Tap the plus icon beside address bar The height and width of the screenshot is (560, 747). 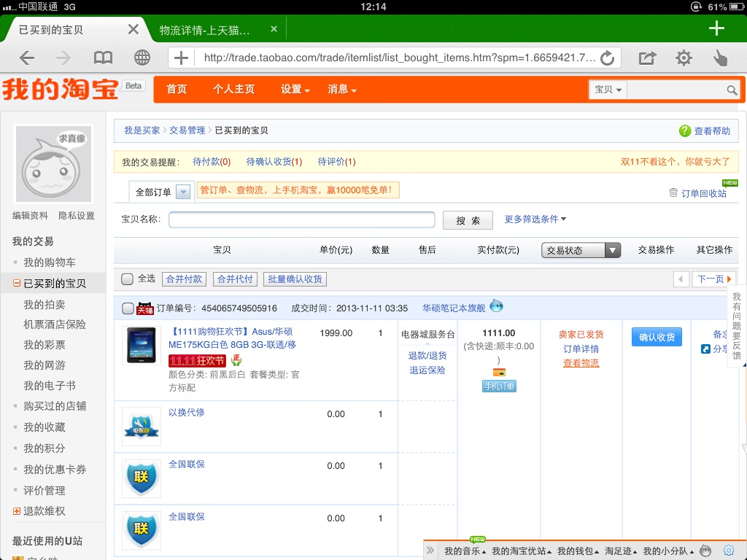[181, 58]
